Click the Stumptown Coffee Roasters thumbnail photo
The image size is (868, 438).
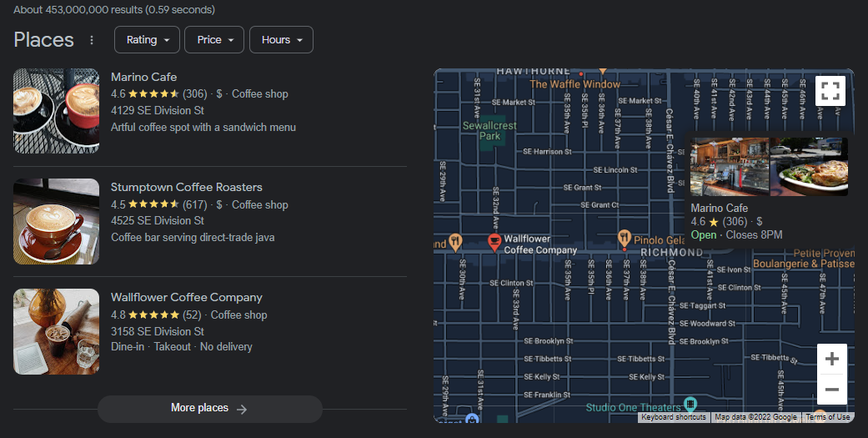(57, 221)
